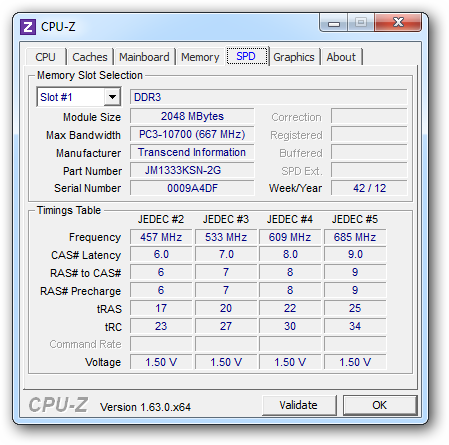Click CAS# Latency value 8.0
This screenshot has height=445, width=449.
click(x=290, y=255)
